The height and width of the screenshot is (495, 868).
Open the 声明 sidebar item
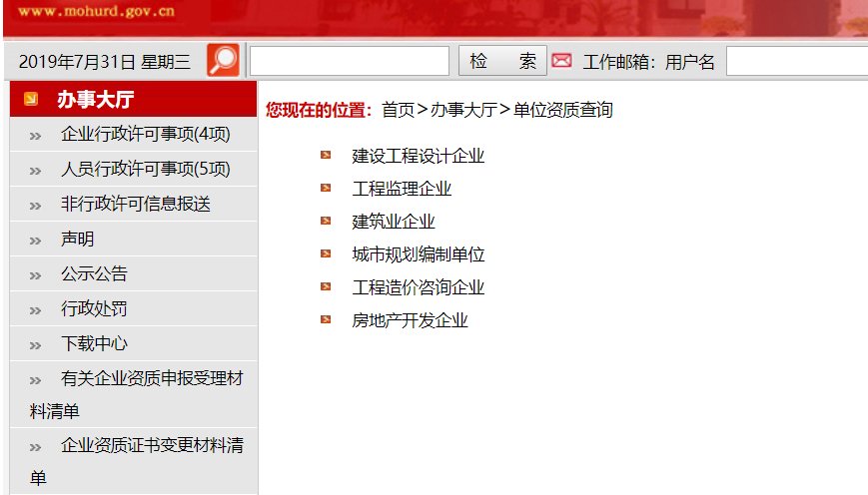click(x=78, y=239)
